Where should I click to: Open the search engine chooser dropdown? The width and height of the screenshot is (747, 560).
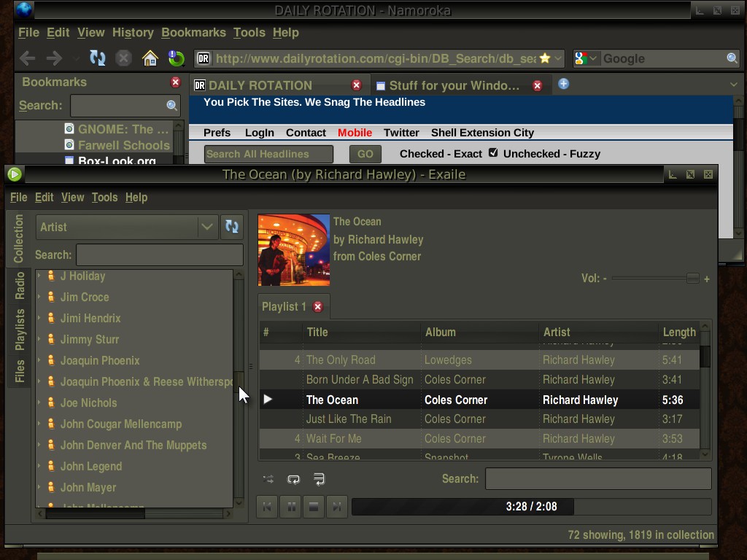pos(593,58)
